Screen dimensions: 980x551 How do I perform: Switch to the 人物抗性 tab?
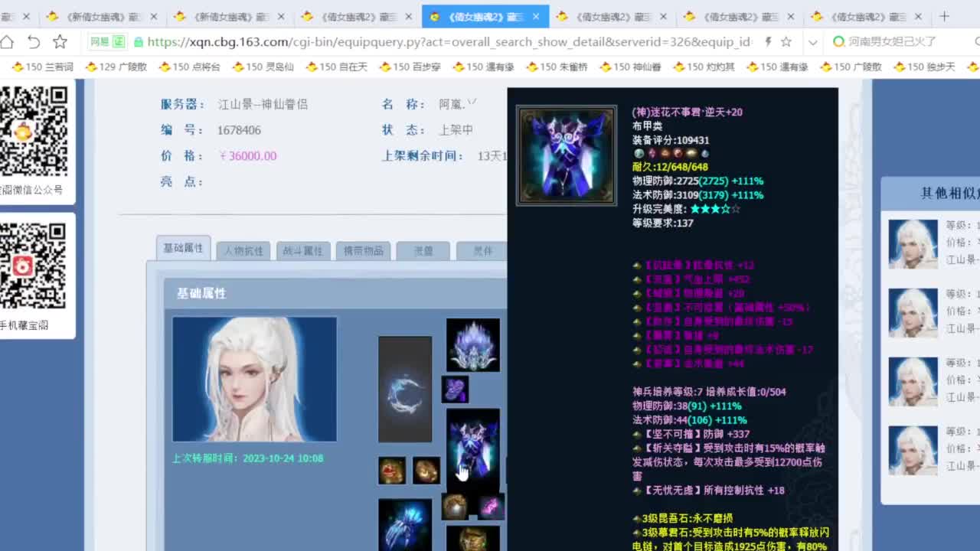tap(243, 250)
